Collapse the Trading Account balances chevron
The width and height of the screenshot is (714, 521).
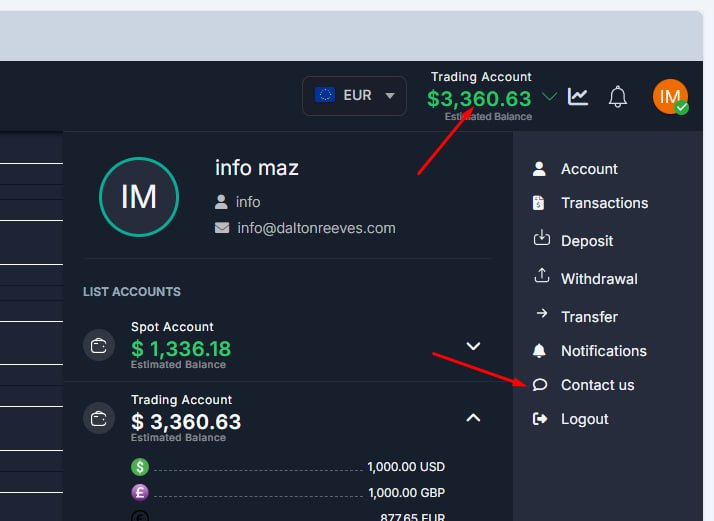(474, 418)
